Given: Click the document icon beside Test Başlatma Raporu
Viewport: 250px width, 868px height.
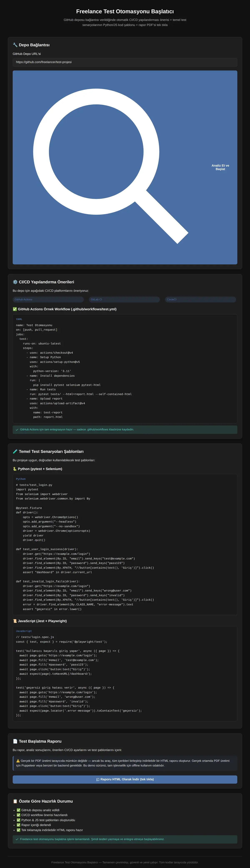Looking at the screenshot, I should coord(15,741).
